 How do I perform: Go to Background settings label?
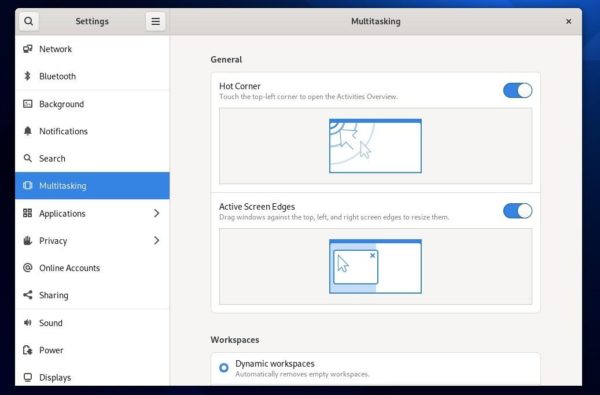point(62,104)
